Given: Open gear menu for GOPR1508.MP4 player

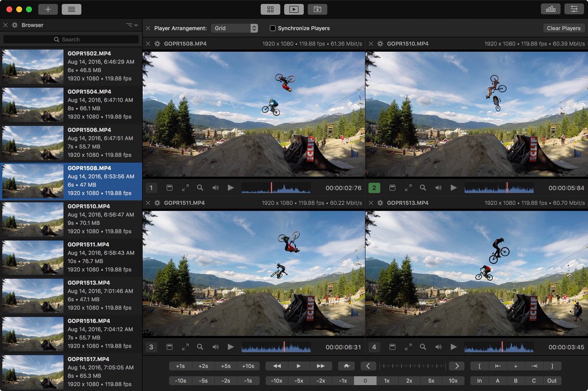Looking at the screenshot, I should point(157,44).
